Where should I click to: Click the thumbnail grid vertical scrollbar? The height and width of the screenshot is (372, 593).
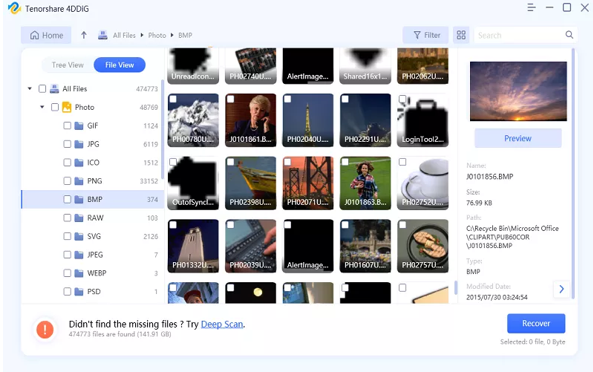click(456, 288)
